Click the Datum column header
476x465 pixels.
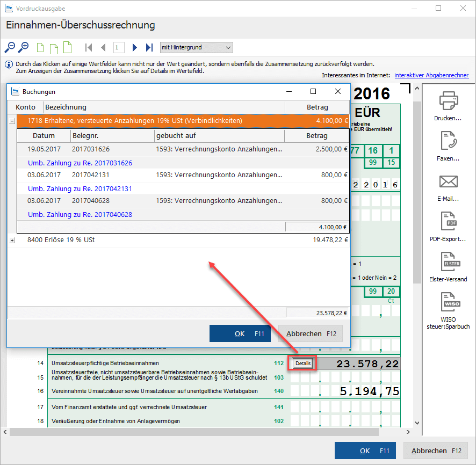point(44,136)
